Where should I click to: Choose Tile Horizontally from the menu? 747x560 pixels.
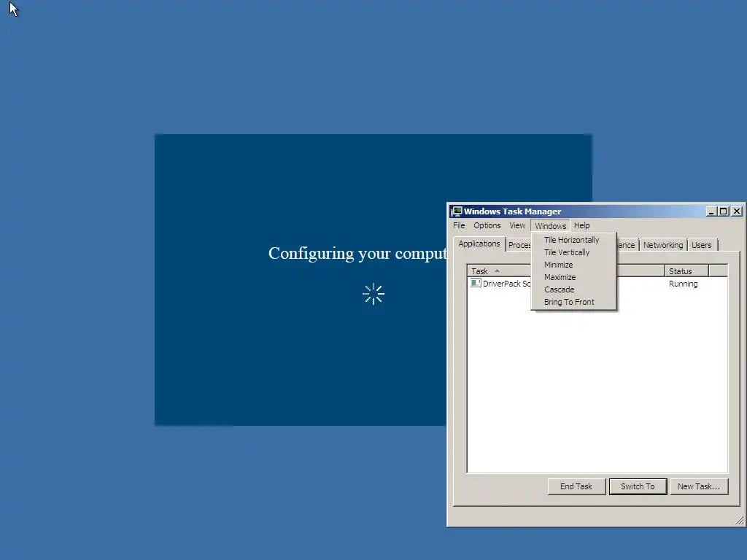[573, 240]
